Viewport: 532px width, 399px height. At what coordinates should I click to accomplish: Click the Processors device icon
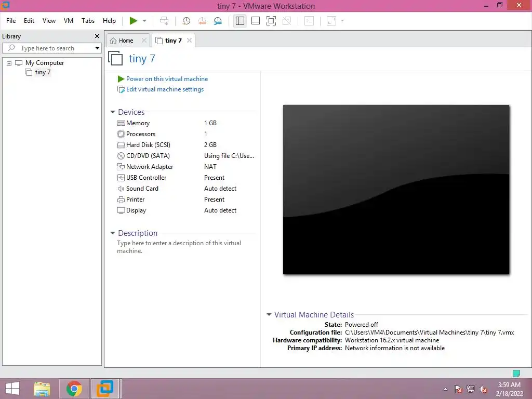click(121, 134)
